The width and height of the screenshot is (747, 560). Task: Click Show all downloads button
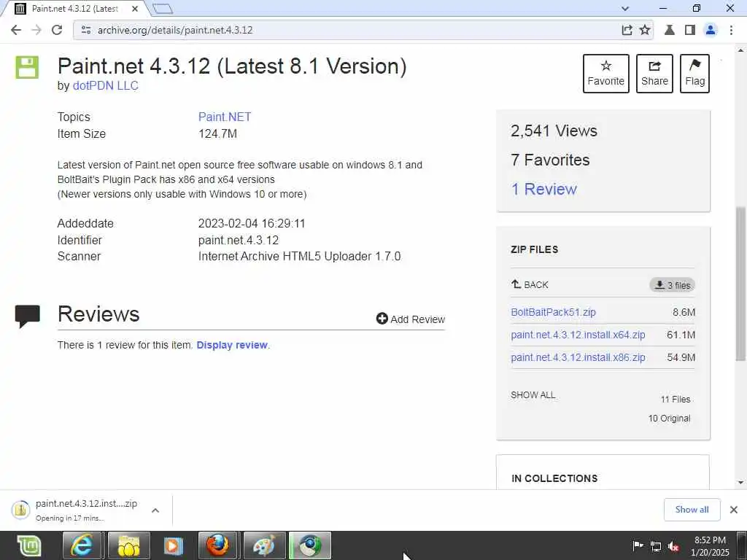tap(692, 510)
